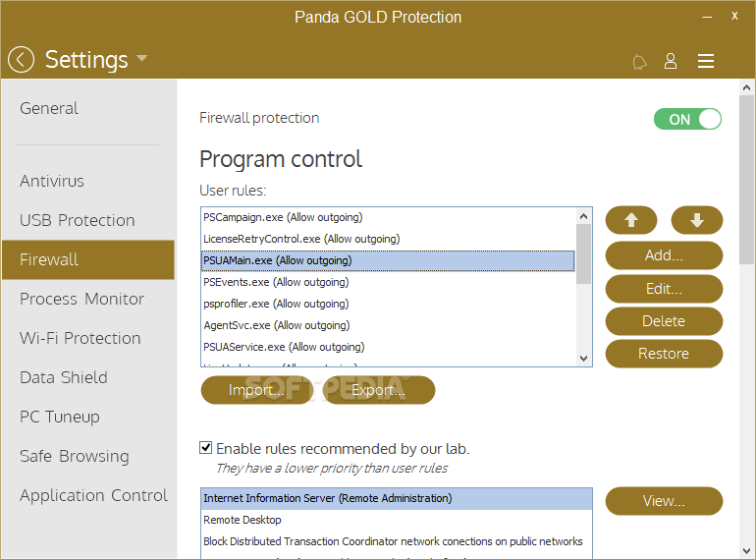Image resolution: width=756 pixels, height=560 pixels.
Task: Open the PC Tuneup section
Action: pyautogui.click(x=59, y=417)
